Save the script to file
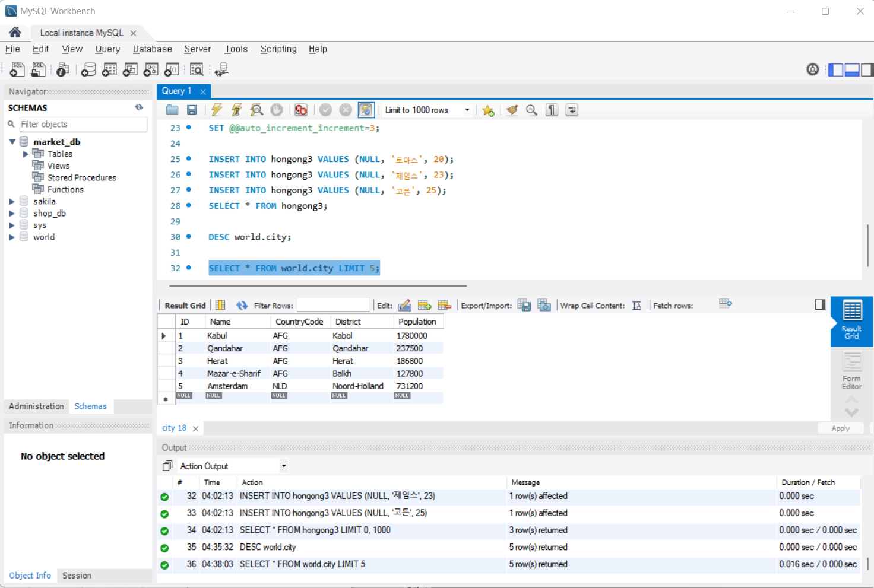 (x=192, y=110)
